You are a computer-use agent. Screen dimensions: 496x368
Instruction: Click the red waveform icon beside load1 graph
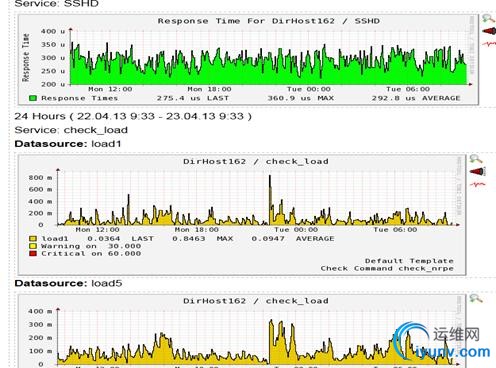point(478,184)
